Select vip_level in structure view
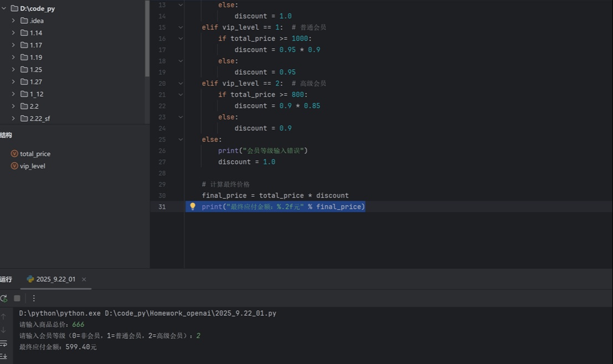This screenshot has width=613, height=364. (x=28, y=166)
